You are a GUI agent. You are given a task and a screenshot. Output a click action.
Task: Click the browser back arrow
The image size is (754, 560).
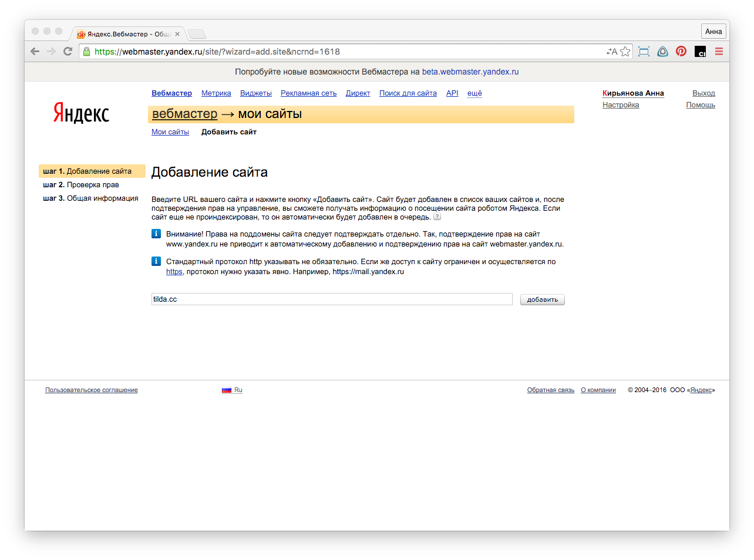click(35, 52)
